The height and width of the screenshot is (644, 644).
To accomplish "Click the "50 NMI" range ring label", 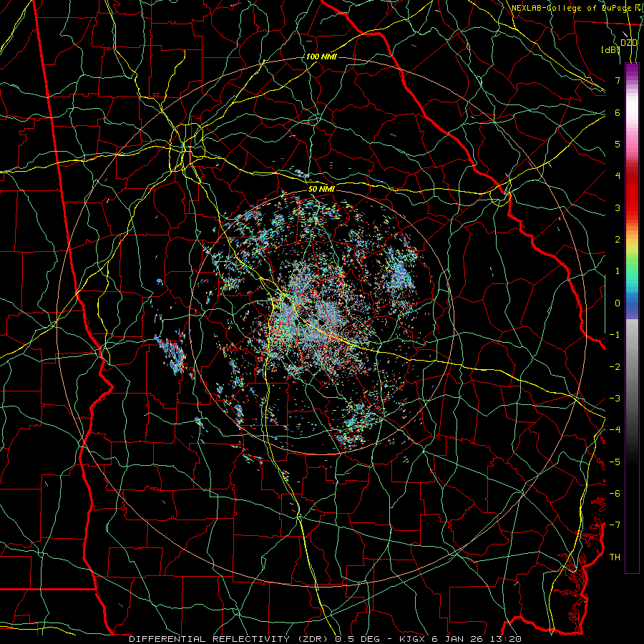I will [321, 189].
